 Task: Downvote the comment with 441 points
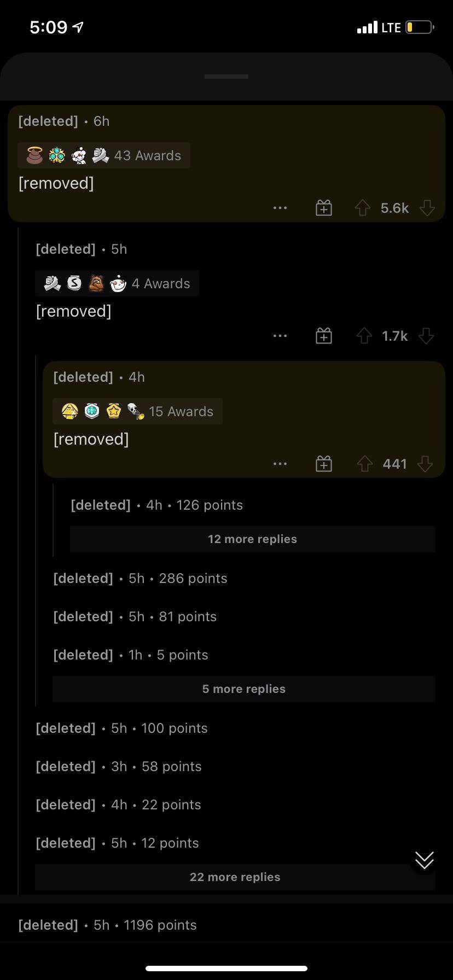point(425,464)
